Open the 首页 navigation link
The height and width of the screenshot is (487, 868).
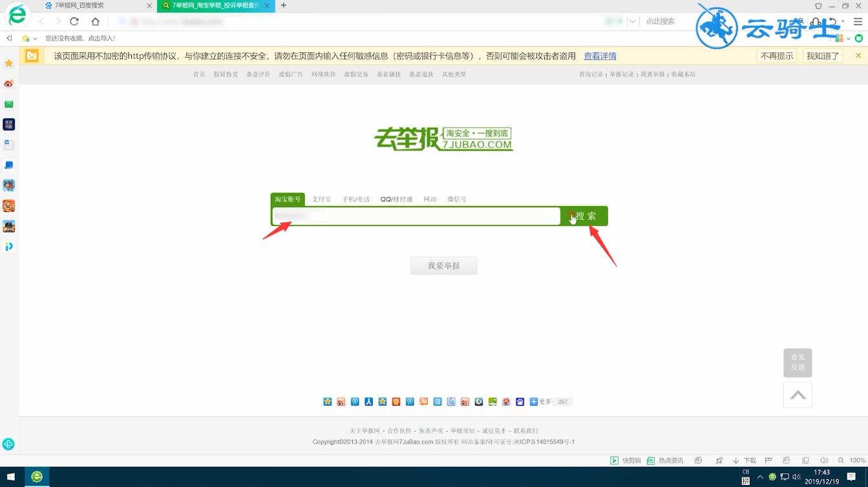point(199,74)
